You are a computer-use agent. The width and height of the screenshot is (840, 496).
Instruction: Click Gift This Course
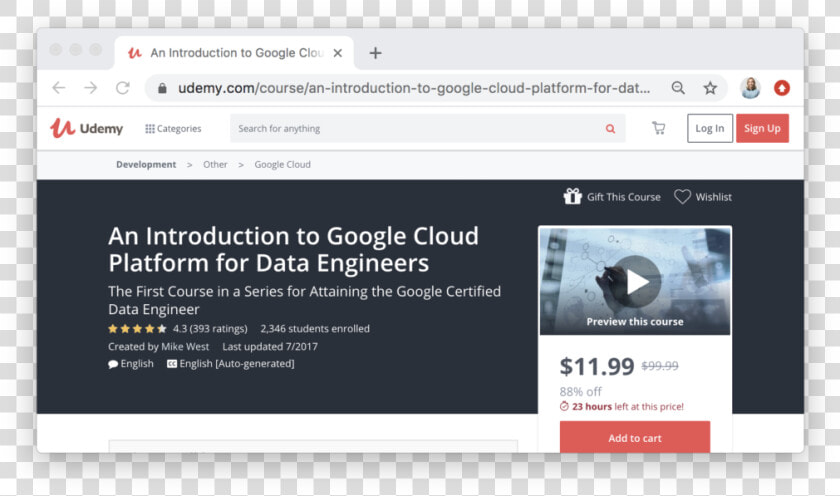click(612, 197)
